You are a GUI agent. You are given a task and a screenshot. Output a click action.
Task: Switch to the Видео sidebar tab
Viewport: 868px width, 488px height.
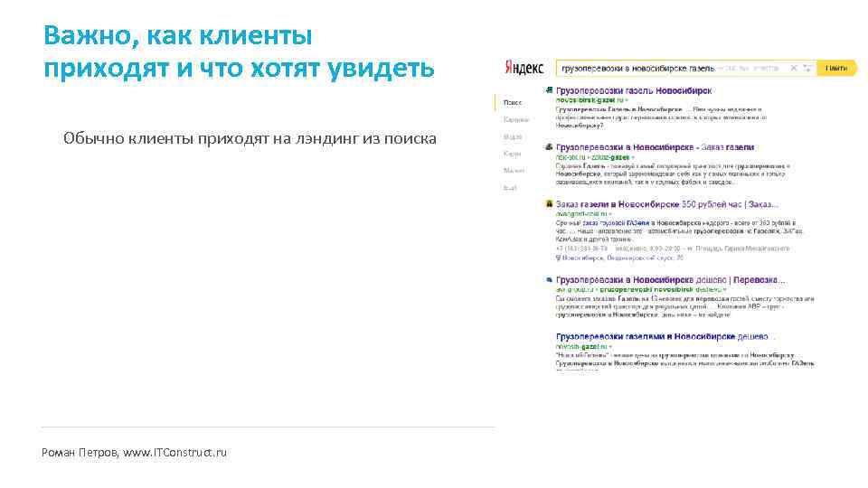pos(513,136)
